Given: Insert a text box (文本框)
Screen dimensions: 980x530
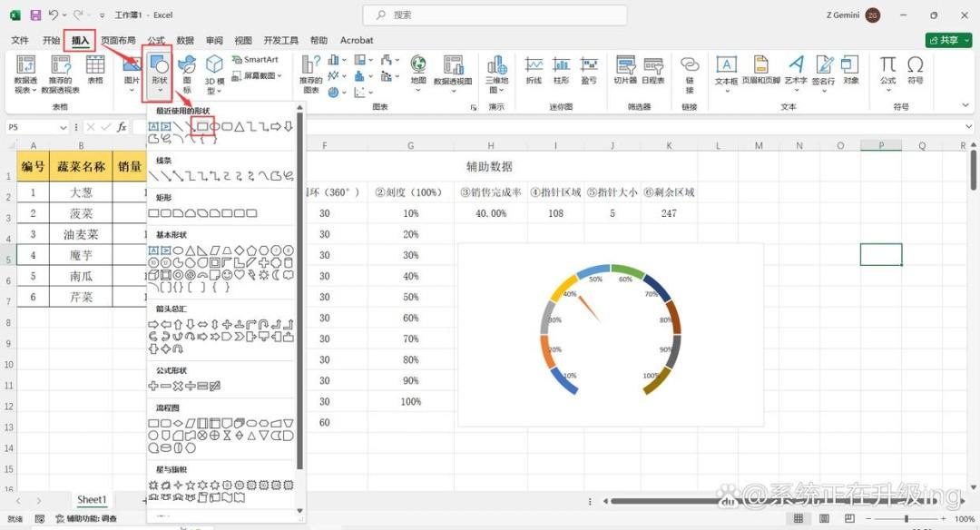Looking at the screenshot, I should (726, 74).
